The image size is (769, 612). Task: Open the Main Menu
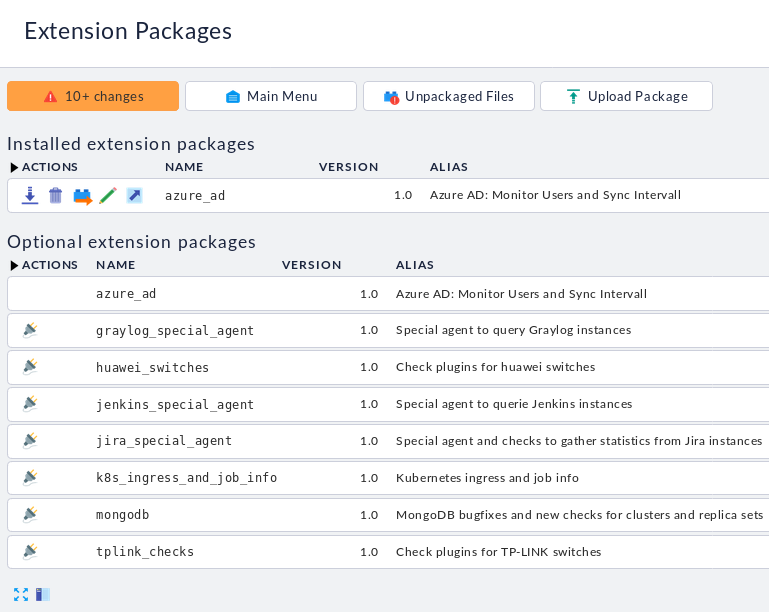click(x=271, y=96)
